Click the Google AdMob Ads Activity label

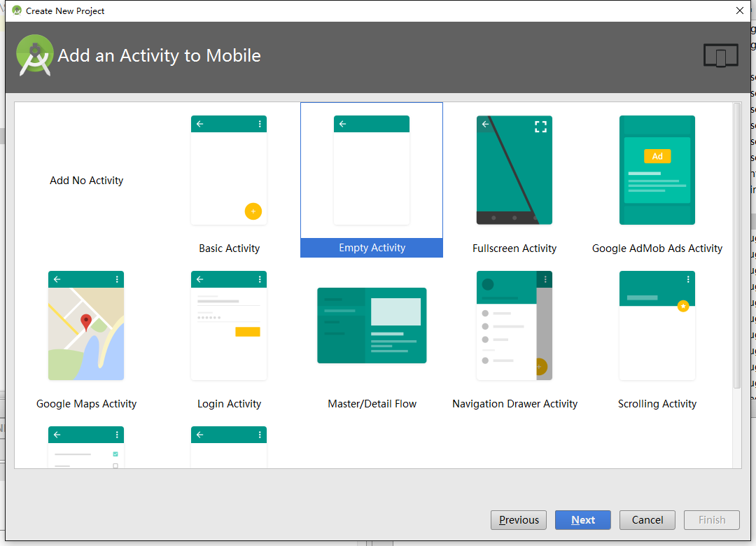(657, 248)
